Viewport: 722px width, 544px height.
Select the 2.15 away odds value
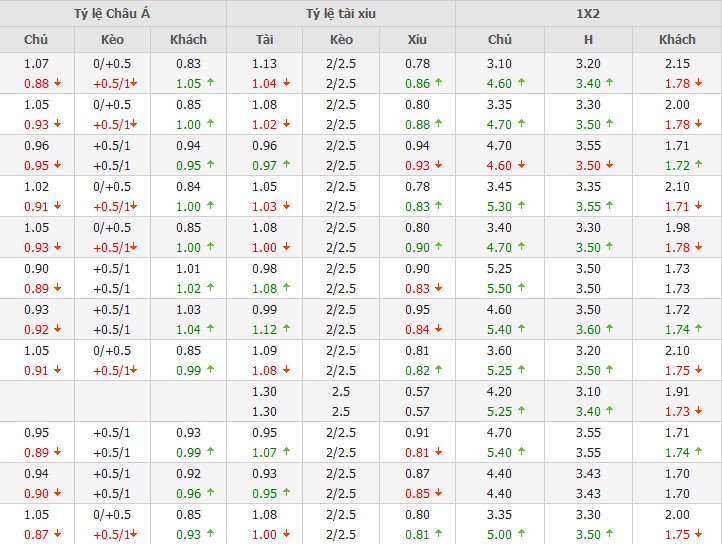(x=677, y=64)
